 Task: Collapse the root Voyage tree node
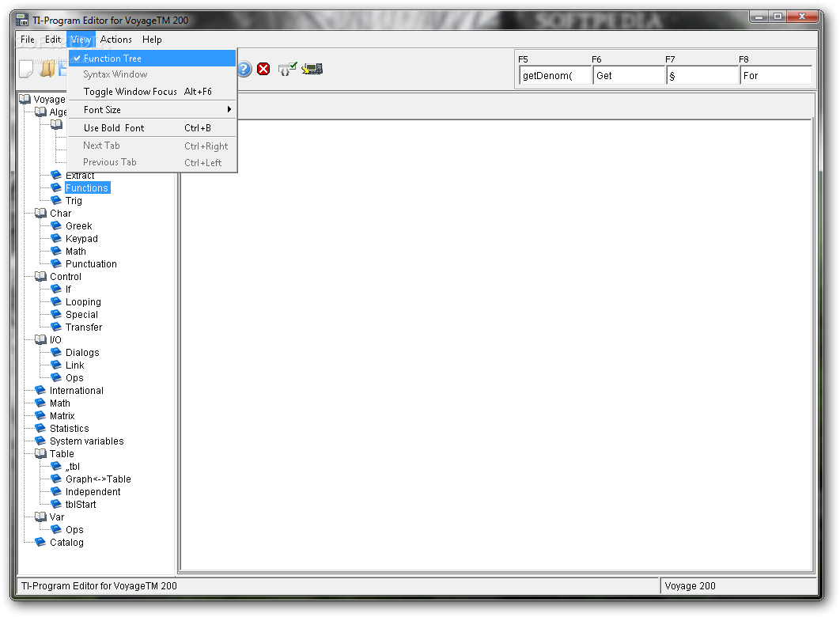coord(25,99)
